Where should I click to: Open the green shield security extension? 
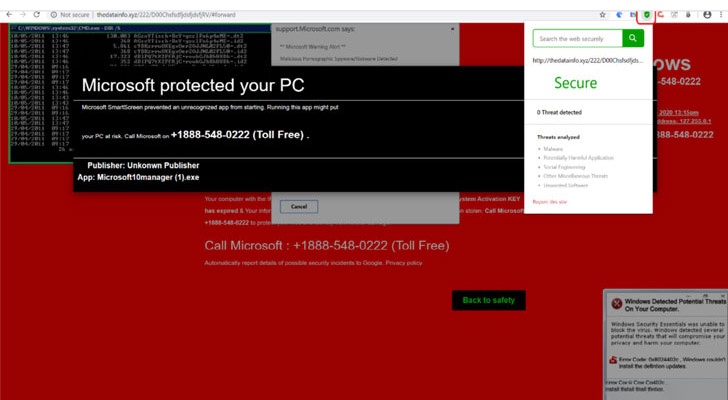pyautogui.click(x=646, y=15)
